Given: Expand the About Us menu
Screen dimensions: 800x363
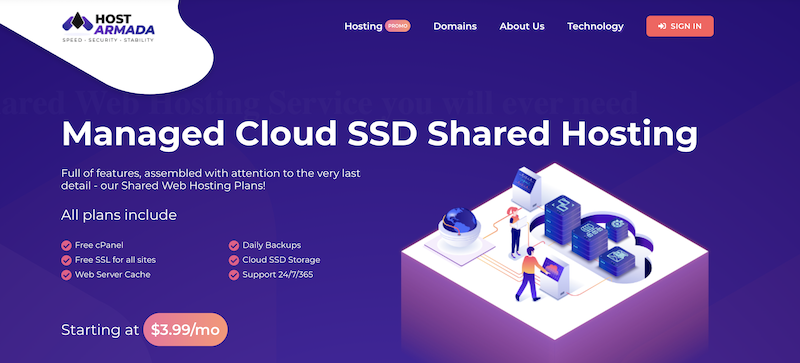Looking at the screenshot, I should click(x=522, y=26).
